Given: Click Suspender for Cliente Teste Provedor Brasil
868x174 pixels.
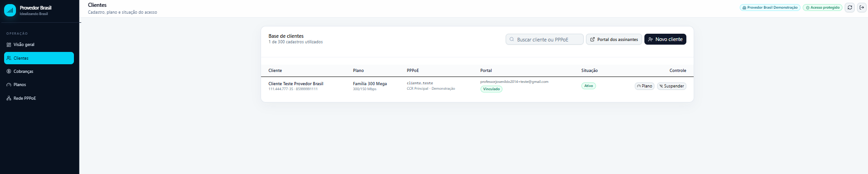Looking at the screenshot, I should pyautogui.click(x=671, y=86).
